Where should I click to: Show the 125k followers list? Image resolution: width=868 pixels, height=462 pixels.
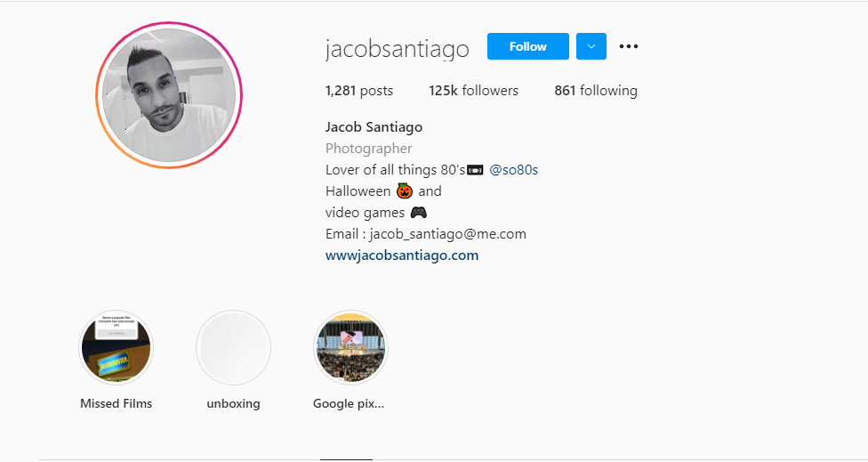[x=473, y=91]
